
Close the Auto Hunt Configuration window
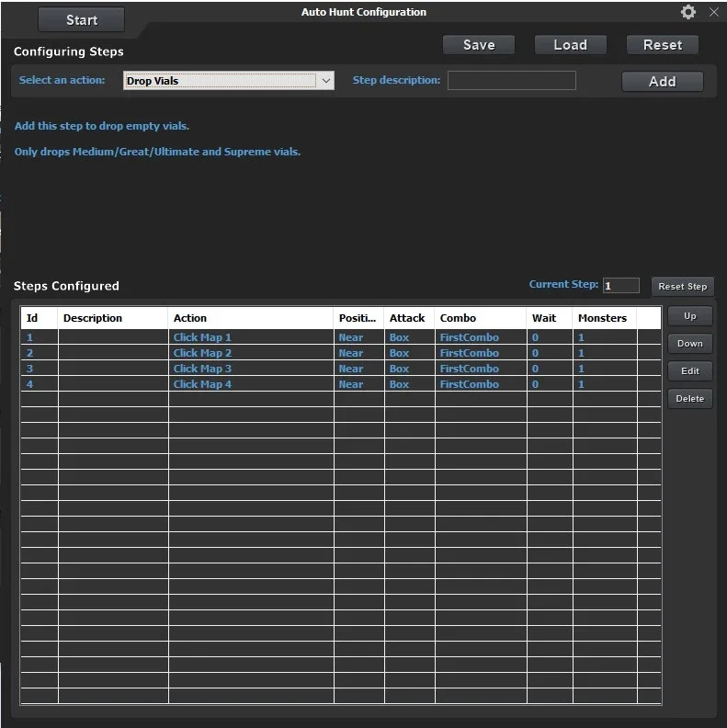coord(713,12)
